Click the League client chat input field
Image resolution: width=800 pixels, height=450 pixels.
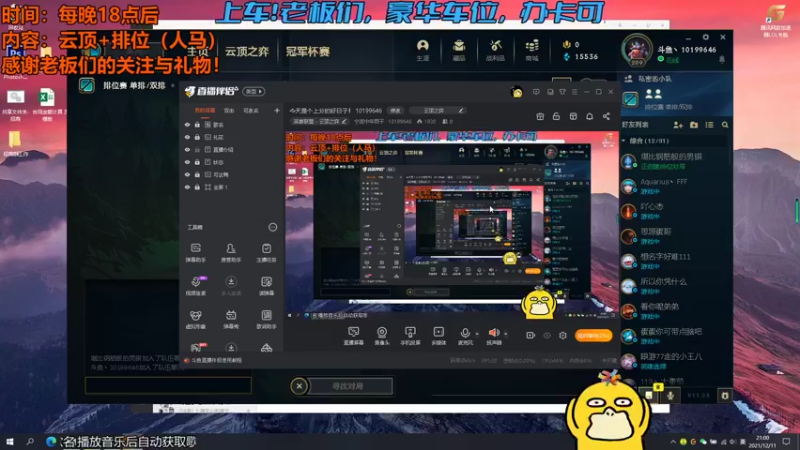point(168,385)
